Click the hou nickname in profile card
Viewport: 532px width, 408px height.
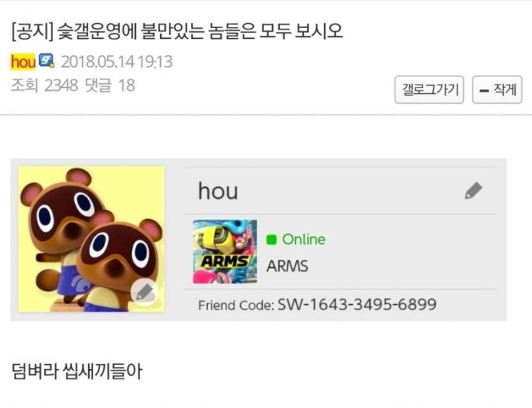218,191
